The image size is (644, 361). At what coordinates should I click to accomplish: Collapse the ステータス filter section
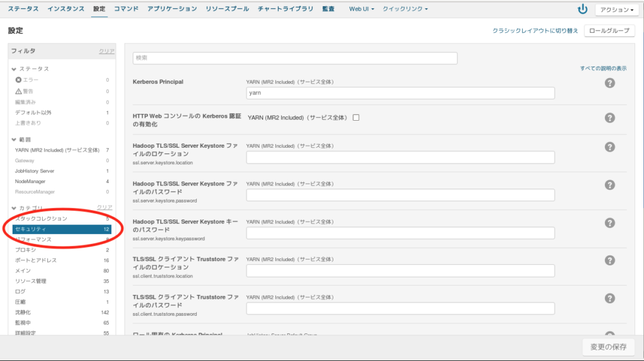coord(14,69)
